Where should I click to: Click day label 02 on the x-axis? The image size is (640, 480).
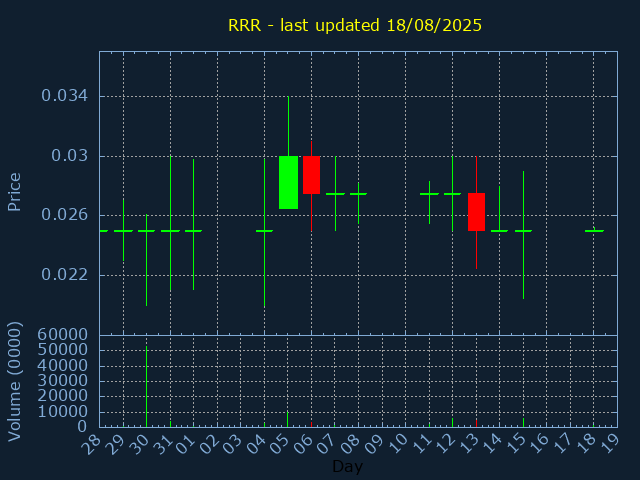(x=209, y=444)
